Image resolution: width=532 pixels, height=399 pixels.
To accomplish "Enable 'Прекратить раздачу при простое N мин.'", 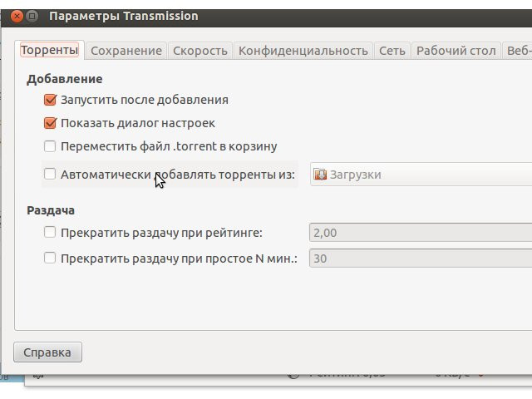I will click(x=50, y=259).
